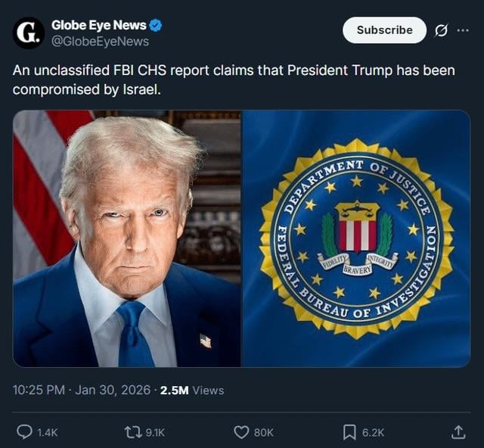This screenshot has height=448, width=484.
Task: Click the share upload arrow icon
Action: pos(458,432)
